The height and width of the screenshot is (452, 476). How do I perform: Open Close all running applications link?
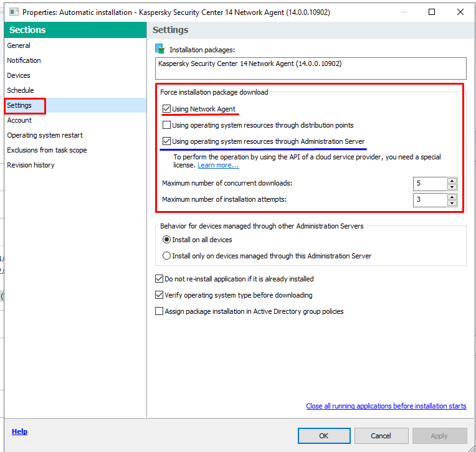[386, 406]
